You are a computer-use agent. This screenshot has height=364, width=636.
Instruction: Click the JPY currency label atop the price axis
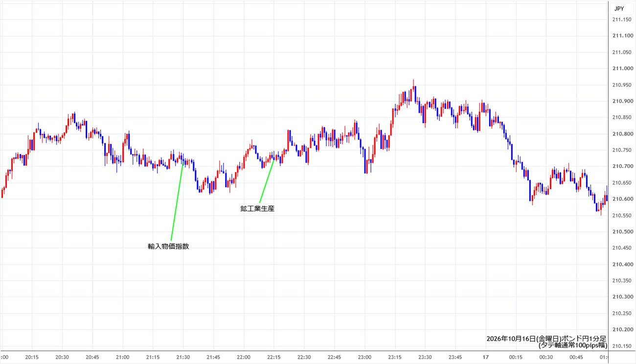click(x=618, y=8)
